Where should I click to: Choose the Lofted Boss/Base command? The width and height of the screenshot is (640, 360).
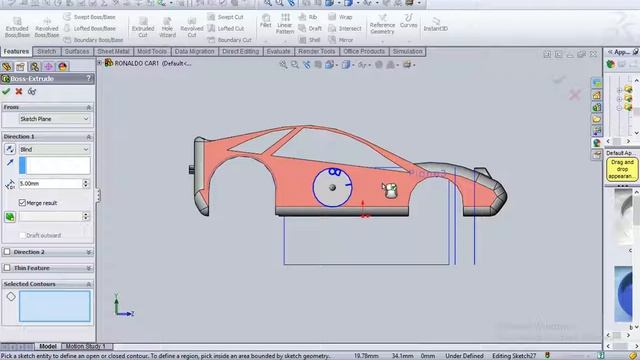pyautogui.click(x=90, y=29)
